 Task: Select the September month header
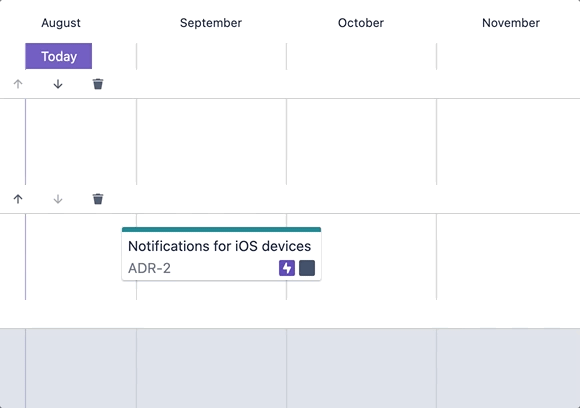tap(211, 23)
